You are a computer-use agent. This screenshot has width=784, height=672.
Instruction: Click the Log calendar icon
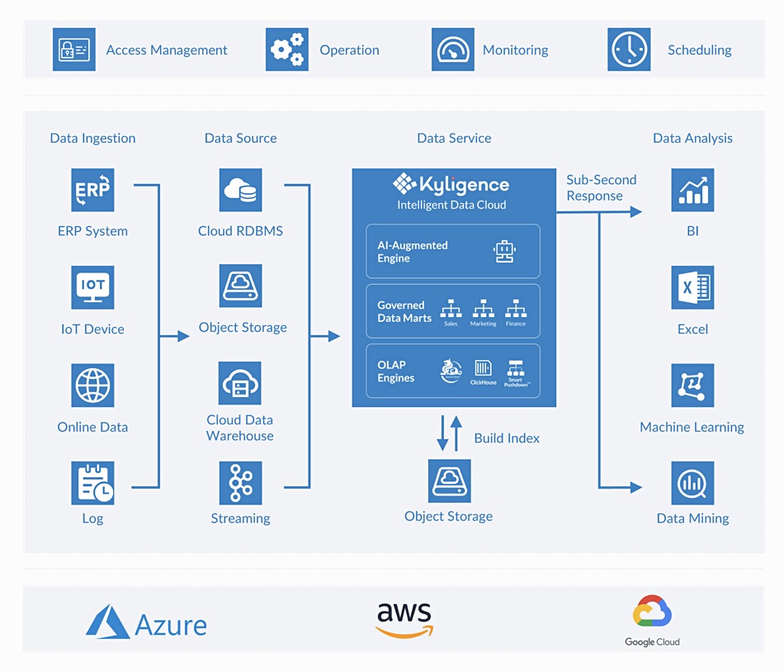[x=92, y=483]
